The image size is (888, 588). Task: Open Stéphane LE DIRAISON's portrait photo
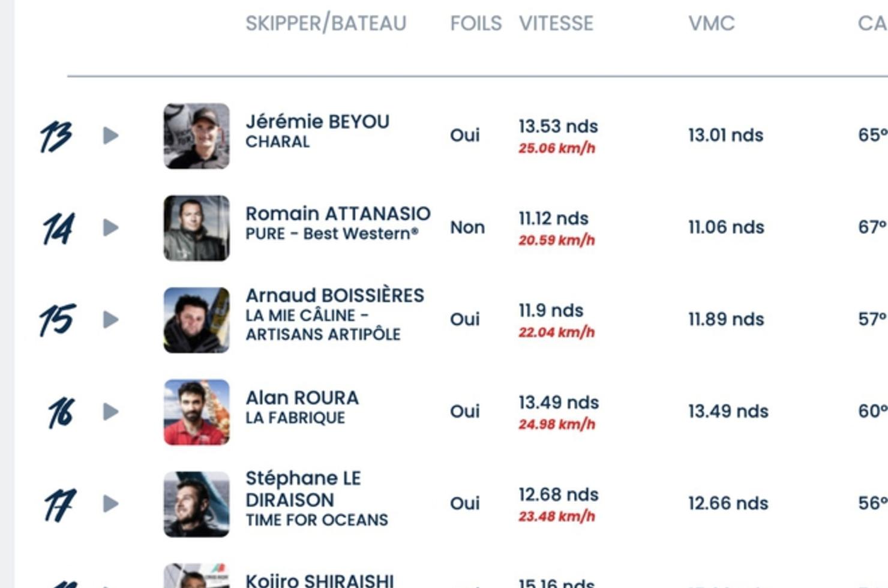pos(197,504)
